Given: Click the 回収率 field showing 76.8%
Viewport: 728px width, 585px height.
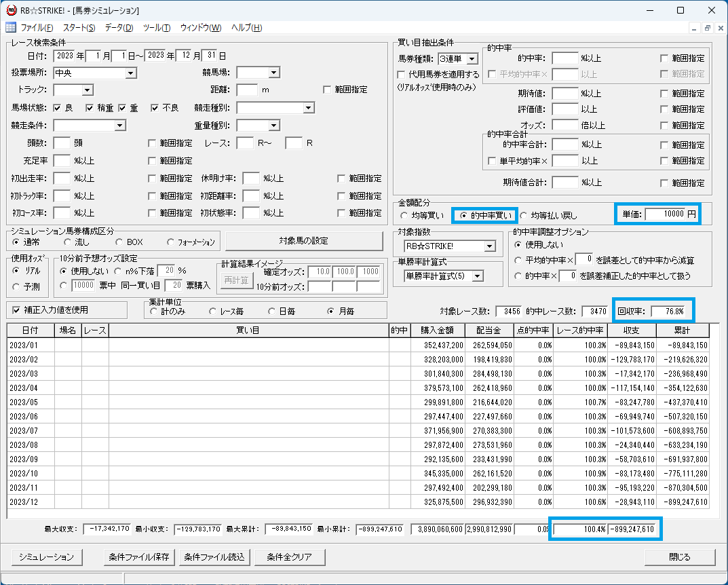Looking at the screenshot, I should click(x=668, y=311).
